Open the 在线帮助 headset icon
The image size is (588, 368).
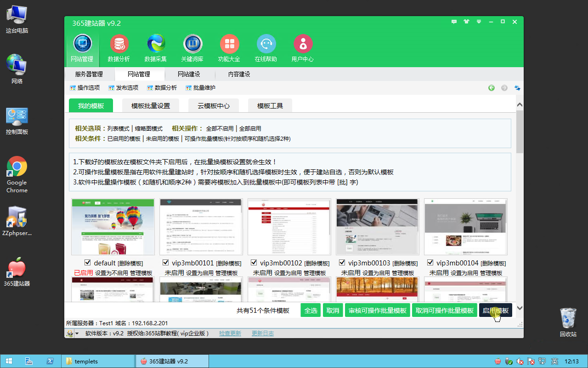pyautogui.click(x=266, y=49)
